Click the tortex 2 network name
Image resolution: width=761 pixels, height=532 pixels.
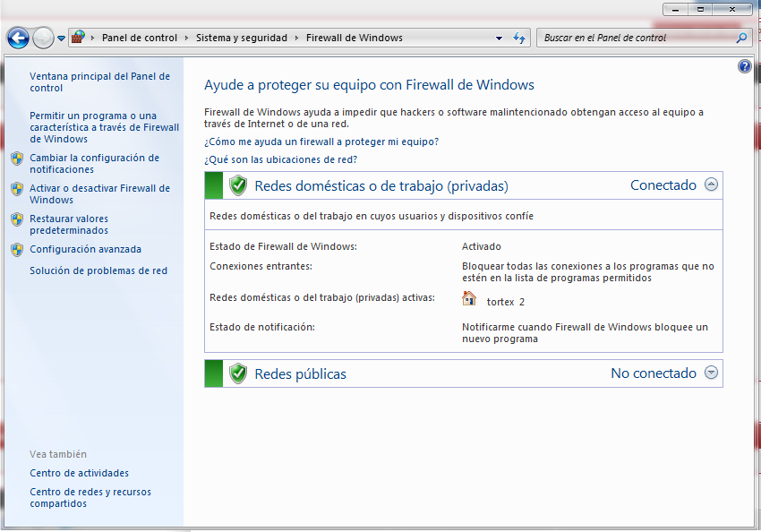505,302
